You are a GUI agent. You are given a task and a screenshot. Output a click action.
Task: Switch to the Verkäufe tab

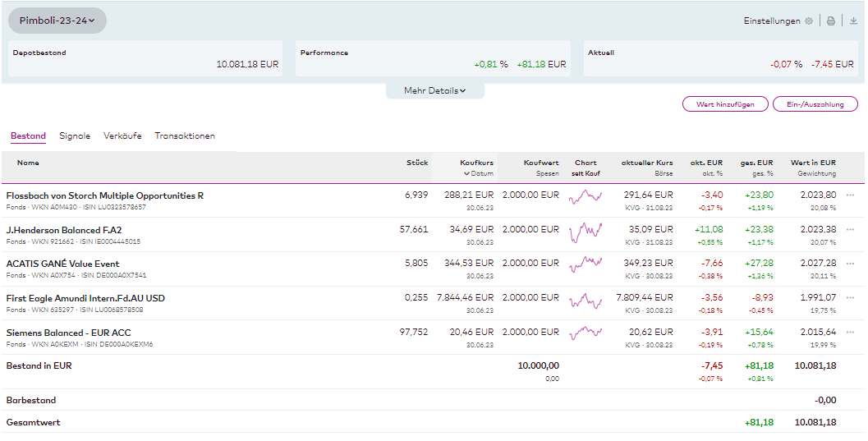point(122,136)
